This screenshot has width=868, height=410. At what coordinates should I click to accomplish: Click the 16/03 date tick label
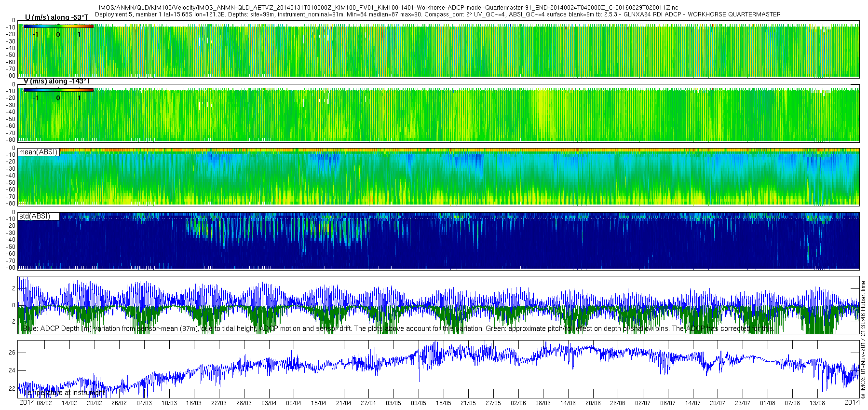click(x=194, y=403)
